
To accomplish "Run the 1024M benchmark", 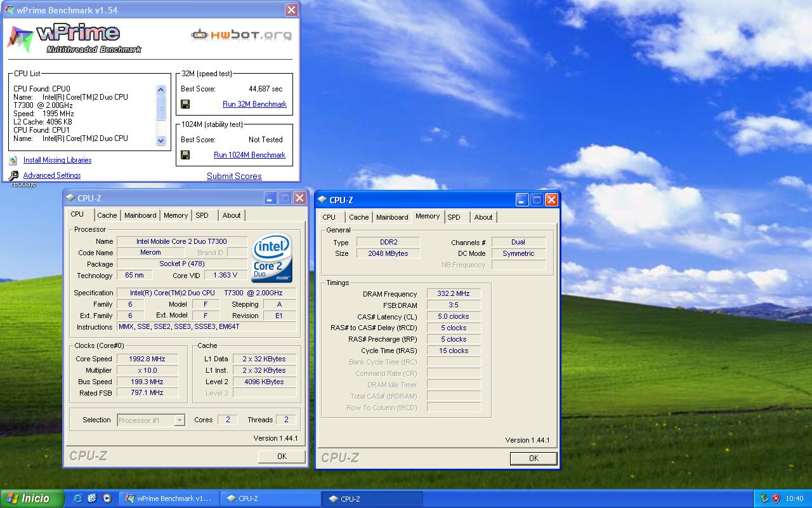I will (x=249, y=155).
